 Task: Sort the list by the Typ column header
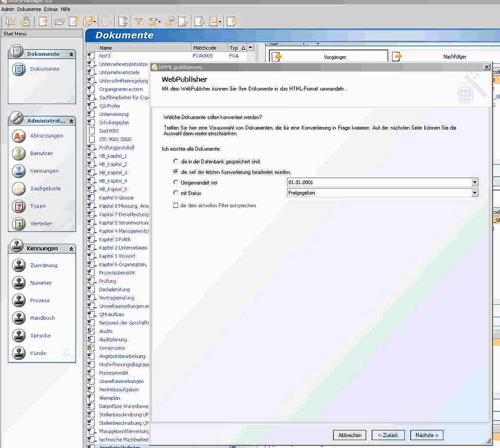[237, 48]
